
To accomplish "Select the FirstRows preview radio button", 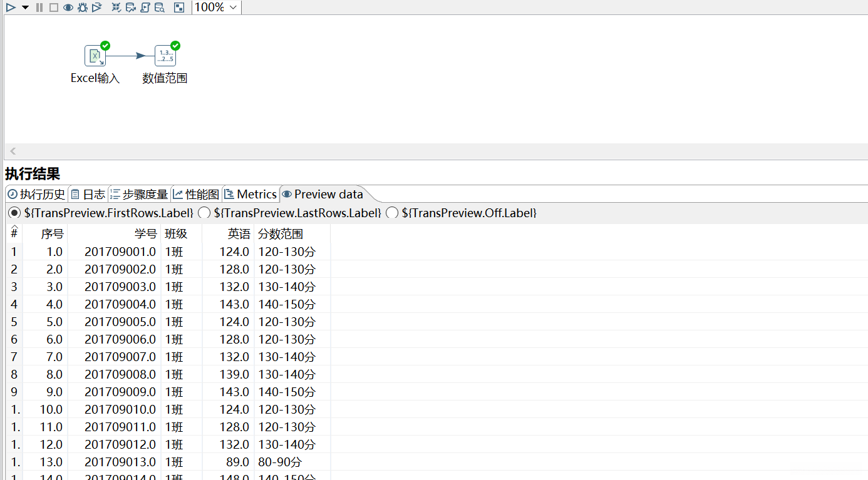I will [x=14, y=213].
